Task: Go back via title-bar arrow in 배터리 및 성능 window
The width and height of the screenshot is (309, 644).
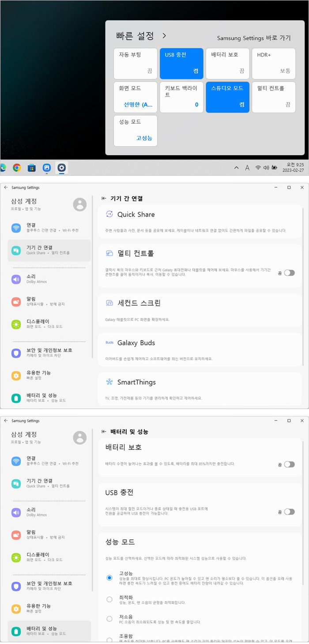Action: point(6,420)
